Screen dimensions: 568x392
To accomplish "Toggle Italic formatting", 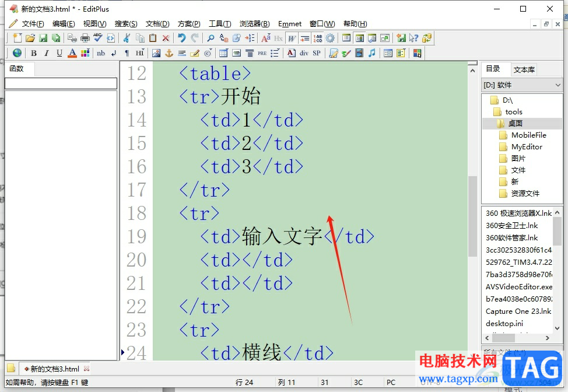I will (x=47, y=53).
